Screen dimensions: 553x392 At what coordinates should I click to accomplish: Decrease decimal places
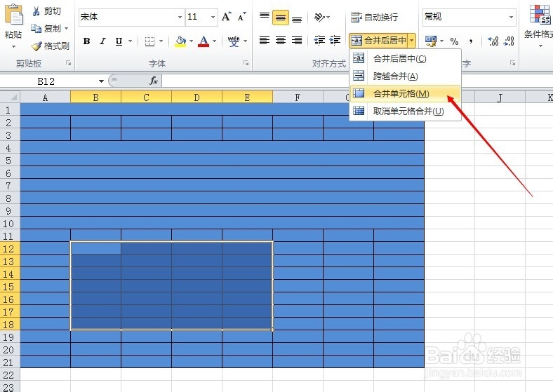point(509,41)
